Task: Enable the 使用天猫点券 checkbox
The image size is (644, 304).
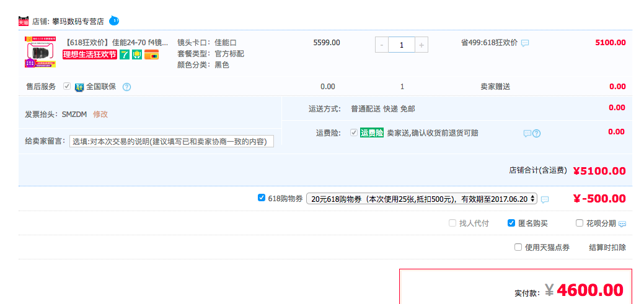Action: pyautogui.click(x=518, y=248)
